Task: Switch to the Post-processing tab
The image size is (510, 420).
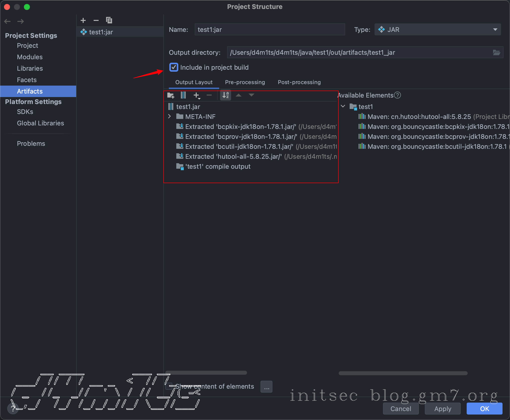Action: point(299,82)
